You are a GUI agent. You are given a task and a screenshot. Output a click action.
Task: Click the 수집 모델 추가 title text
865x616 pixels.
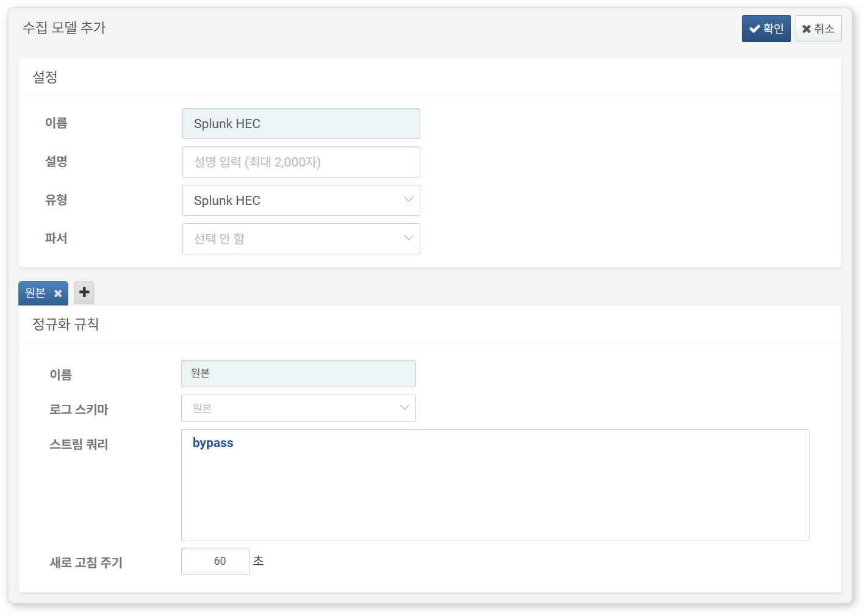point(64,27)
